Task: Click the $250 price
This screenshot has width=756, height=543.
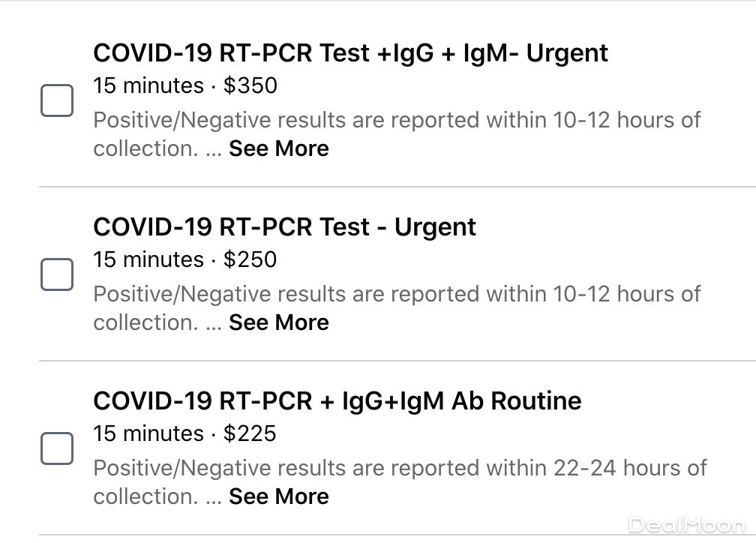Action: click(250, 259)
